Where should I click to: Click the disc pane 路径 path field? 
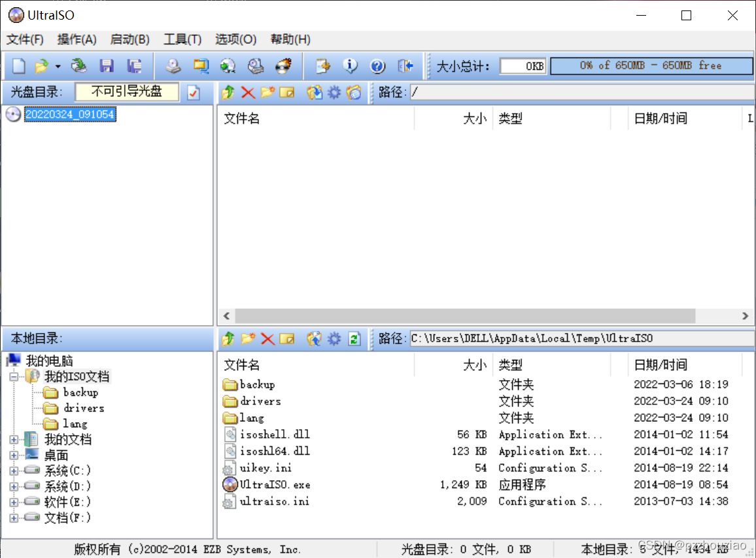(x=582, y=92)
